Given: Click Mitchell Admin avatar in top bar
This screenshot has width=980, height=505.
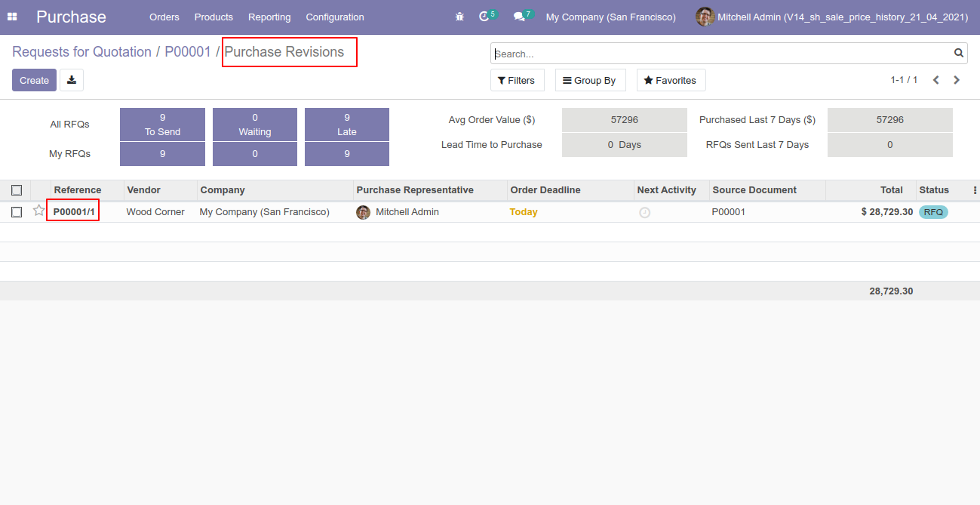Looking at the screenshot, I should (705, 17).
